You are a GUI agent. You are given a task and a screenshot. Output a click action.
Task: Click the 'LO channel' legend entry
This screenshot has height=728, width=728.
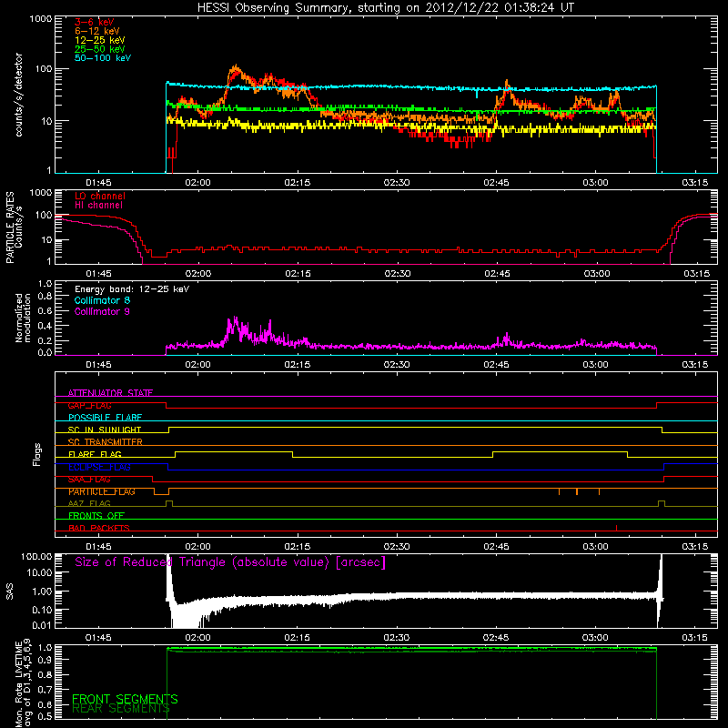pyautogui.click(x=100, y=196)
